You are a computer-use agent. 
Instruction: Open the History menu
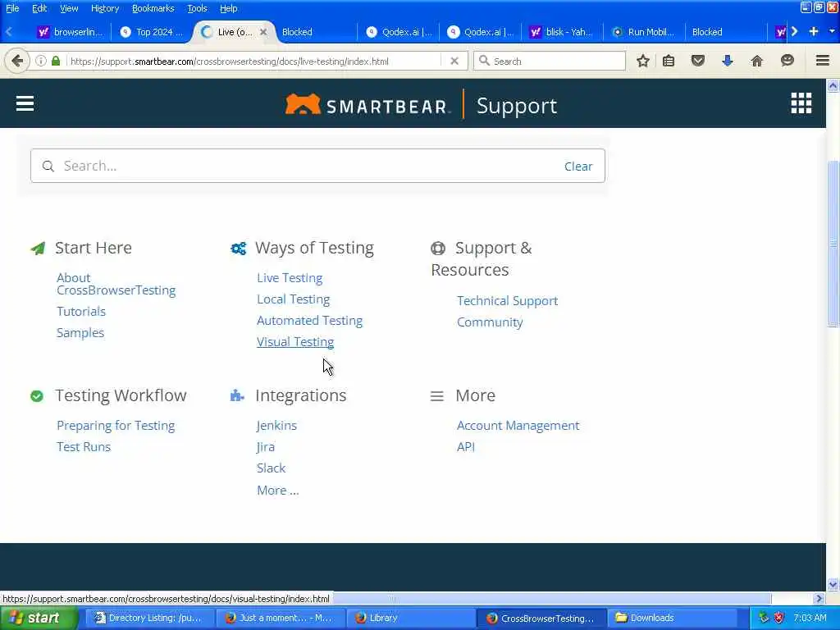click(105, 8)
